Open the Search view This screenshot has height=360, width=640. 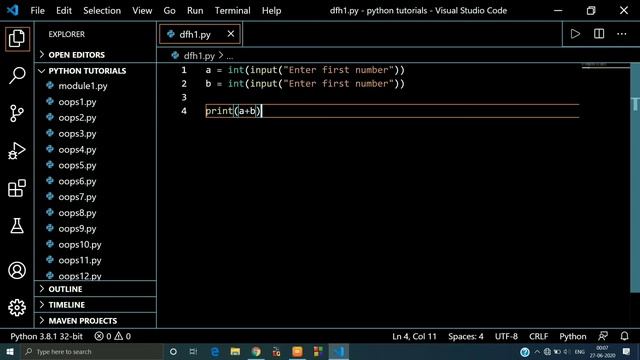(17, 76)
